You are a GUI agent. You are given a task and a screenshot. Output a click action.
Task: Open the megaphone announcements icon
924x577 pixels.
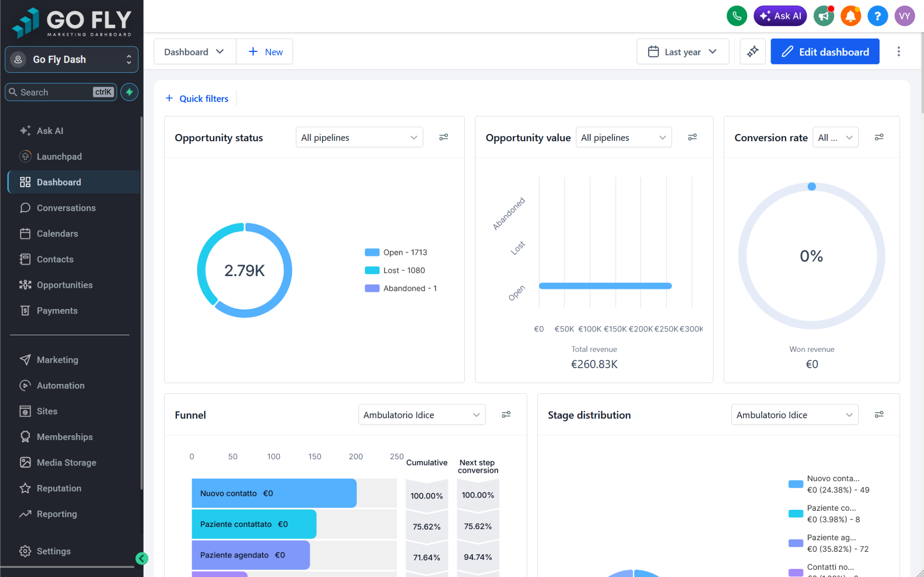(x=824, y=16)
